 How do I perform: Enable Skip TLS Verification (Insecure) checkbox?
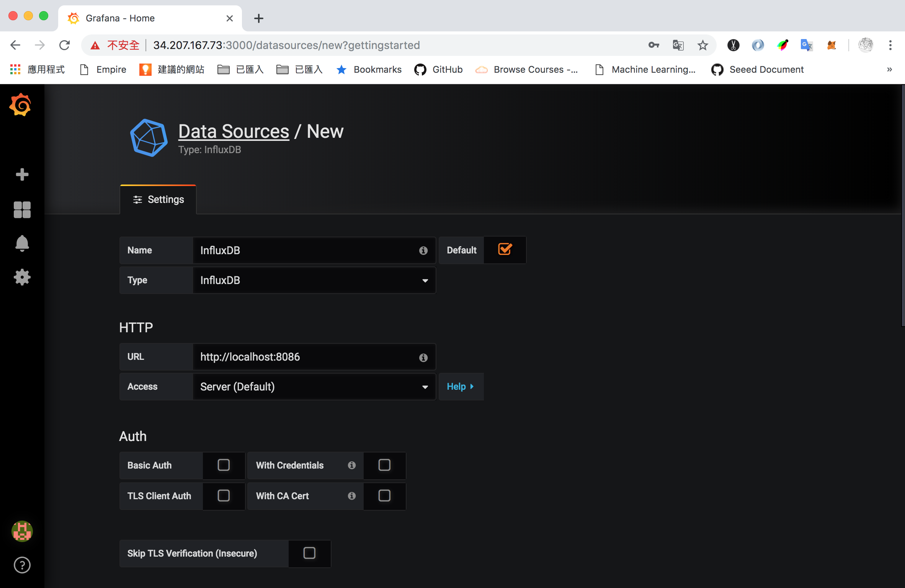[x=309, y=553]
